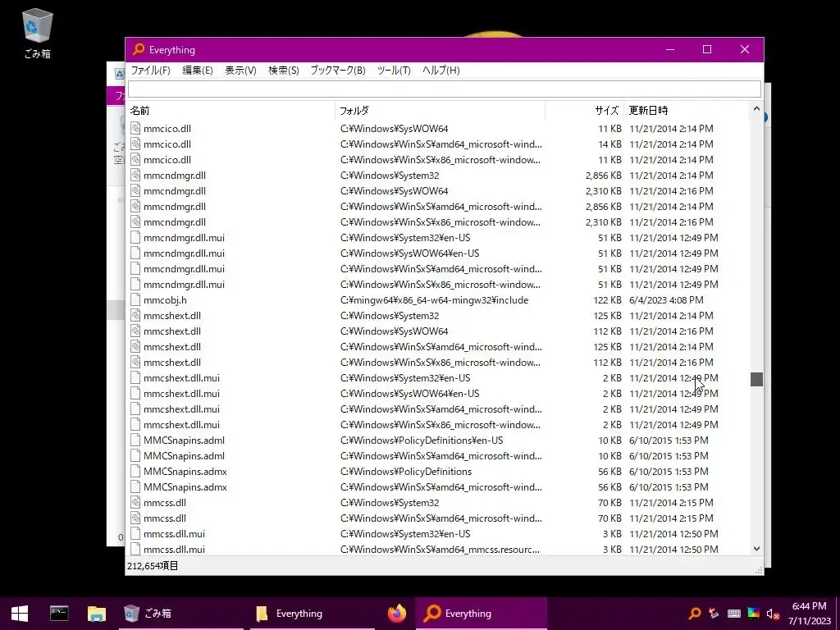840x630 pixels.
Task: Click the scrollbar down arrow
Action: click(756, 549)
